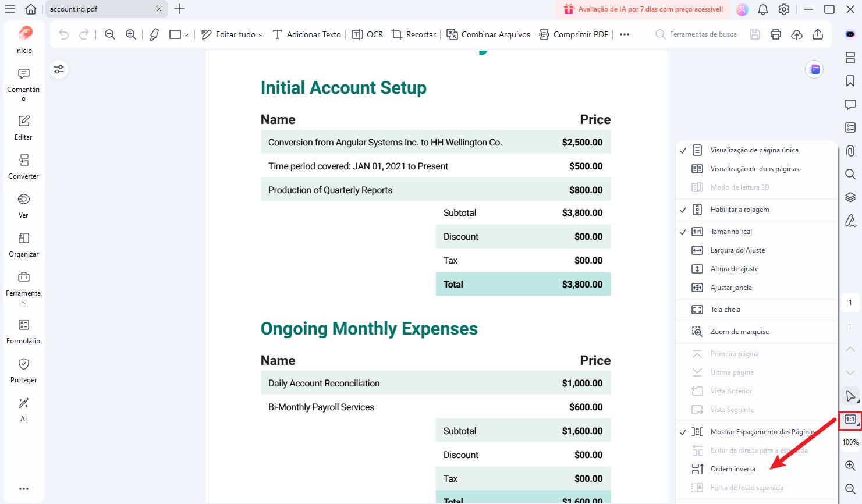This screenshot has width=862, height=504.
Task: Open Combinar Arquivos tool
Action: tap(488, 34)
